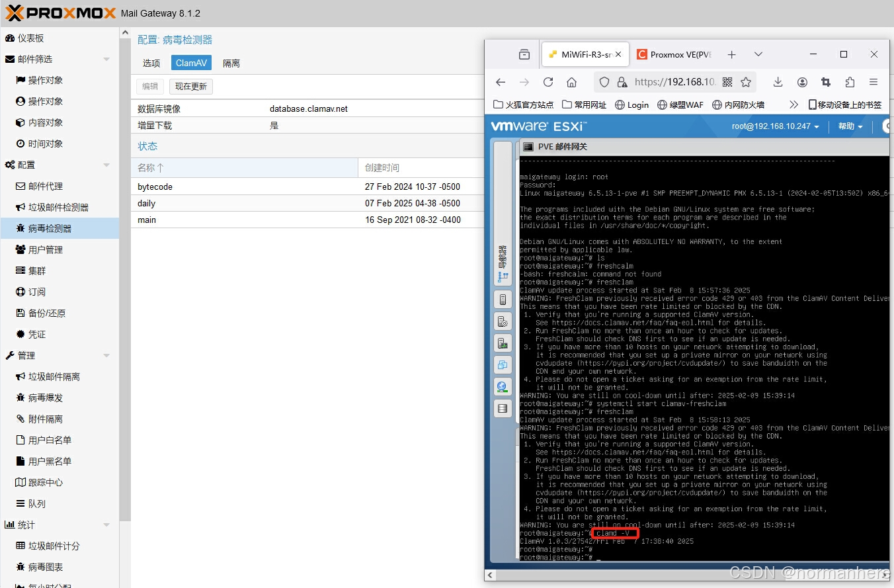
Task: Click the 现在更新 update button
Action: (190, 86)
